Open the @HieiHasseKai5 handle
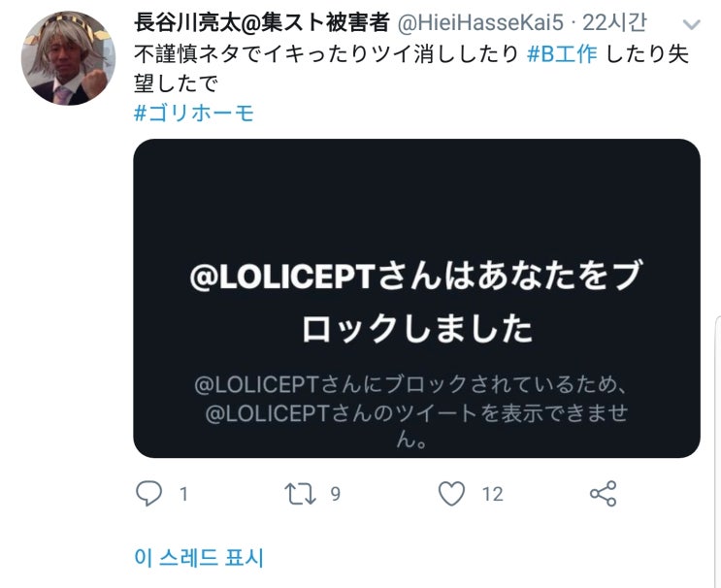721x588 pixels. (x=480, y=23)
